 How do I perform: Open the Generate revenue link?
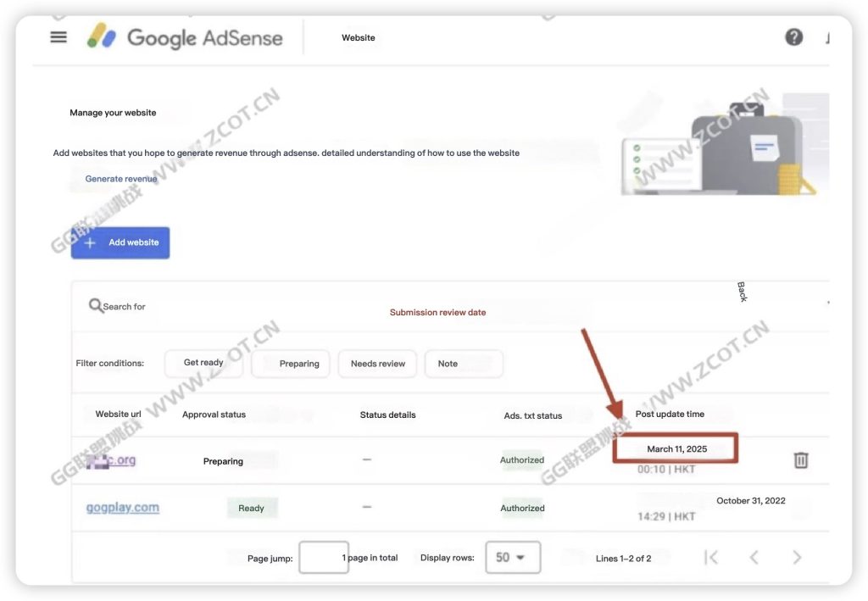tap(121, 179)
